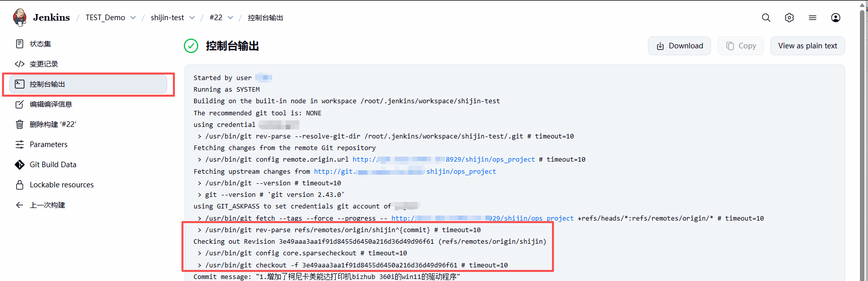The image size is (868, 281).
Task: Click the 'using credential' log line
Action: [246, 124]
